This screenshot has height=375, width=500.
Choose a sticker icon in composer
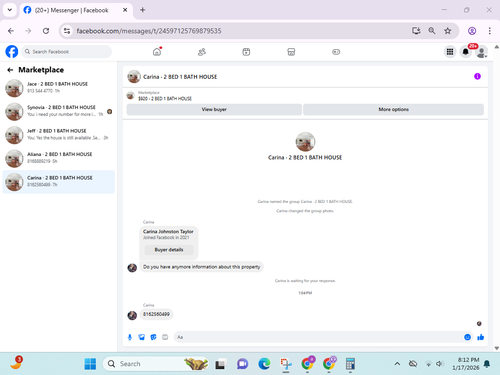tap(153, 337)
